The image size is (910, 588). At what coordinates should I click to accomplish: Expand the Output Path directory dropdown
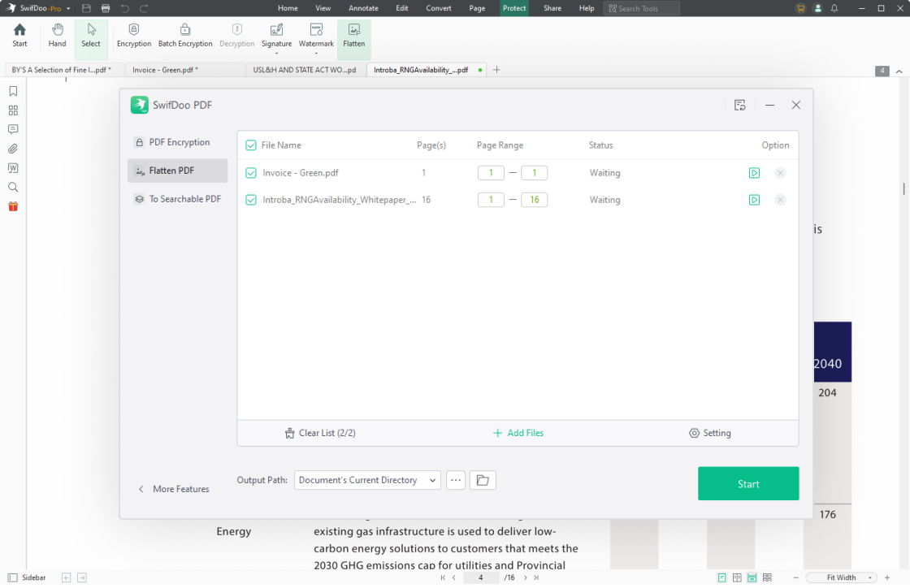[x=367, y=480]
